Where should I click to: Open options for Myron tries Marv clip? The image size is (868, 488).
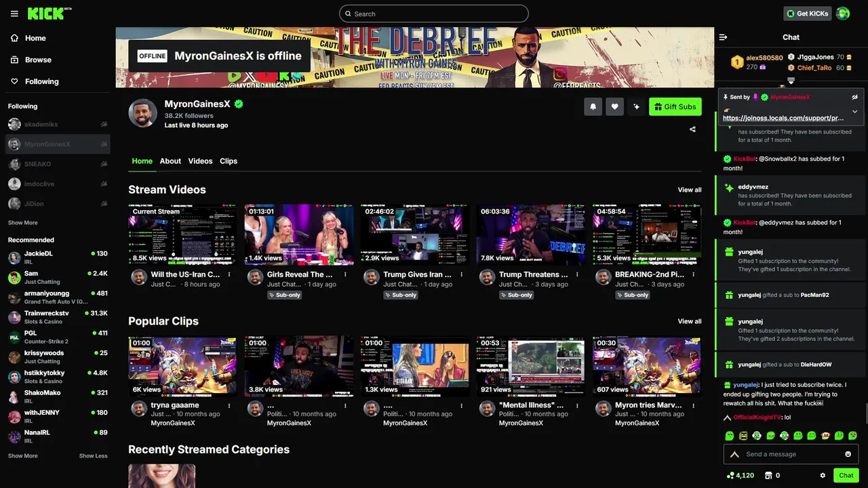click(693, 405)
